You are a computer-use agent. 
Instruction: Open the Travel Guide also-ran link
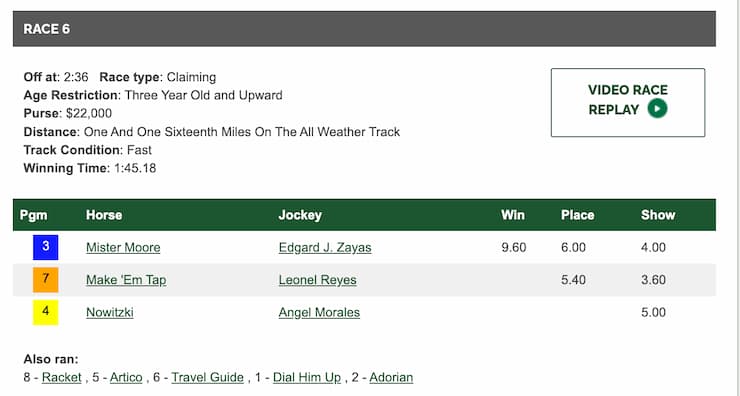[x=208, y=378]
